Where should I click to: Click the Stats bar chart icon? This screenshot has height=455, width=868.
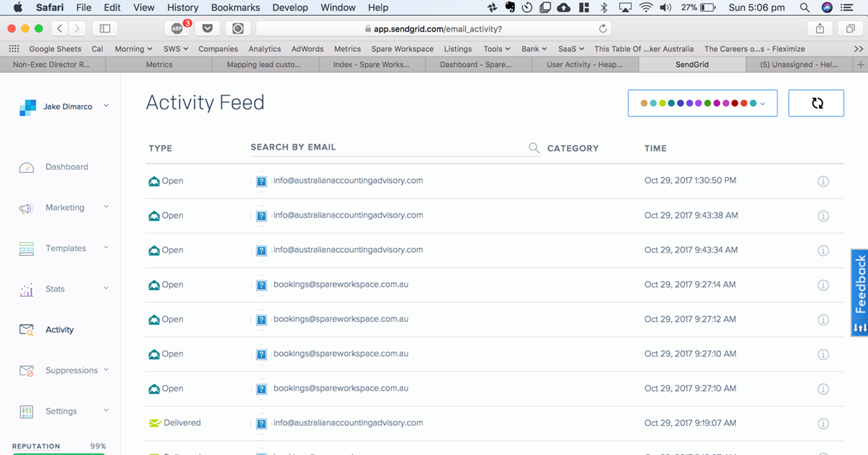pos(26,290)
